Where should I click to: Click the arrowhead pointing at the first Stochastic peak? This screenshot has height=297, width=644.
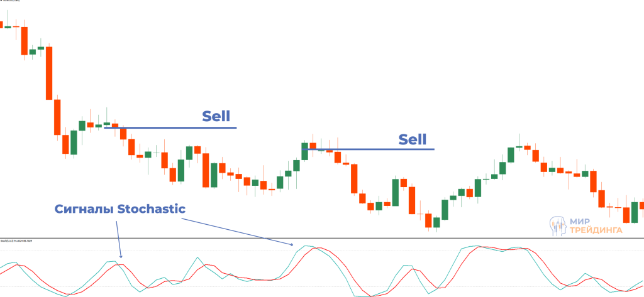point(121,256)
